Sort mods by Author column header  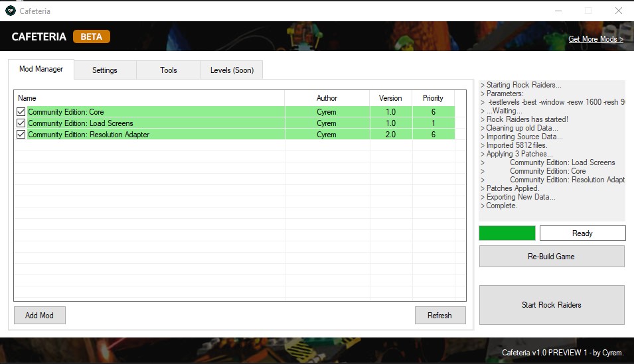point(327,98)
